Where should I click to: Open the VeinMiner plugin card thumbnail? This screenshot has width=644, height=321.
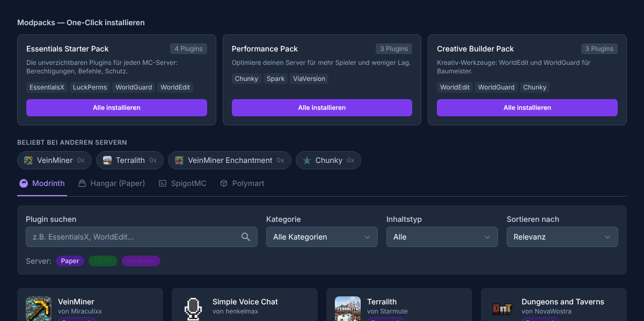39,309
